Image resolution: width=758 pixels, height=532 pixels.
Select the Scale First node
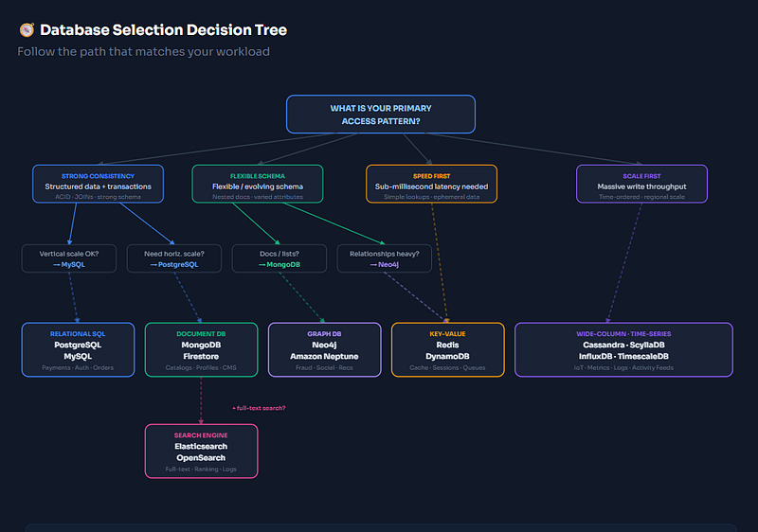642,184
